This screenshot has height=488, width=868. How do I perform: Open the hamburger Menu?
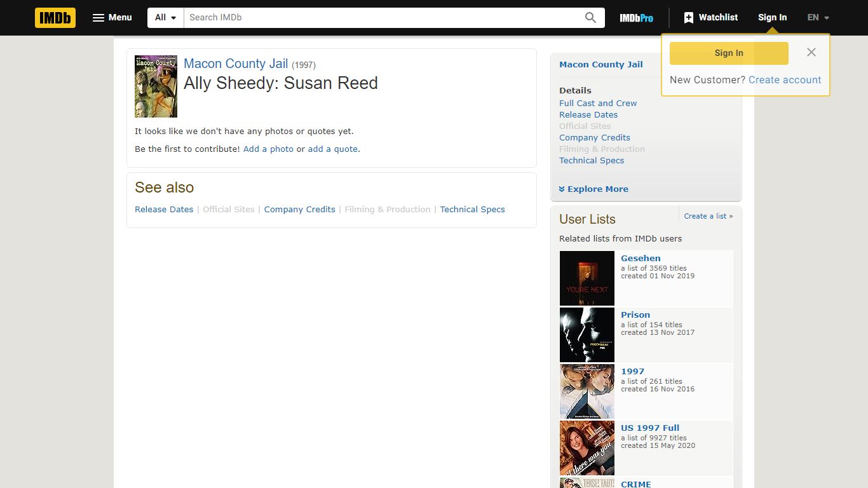point(112,18)
